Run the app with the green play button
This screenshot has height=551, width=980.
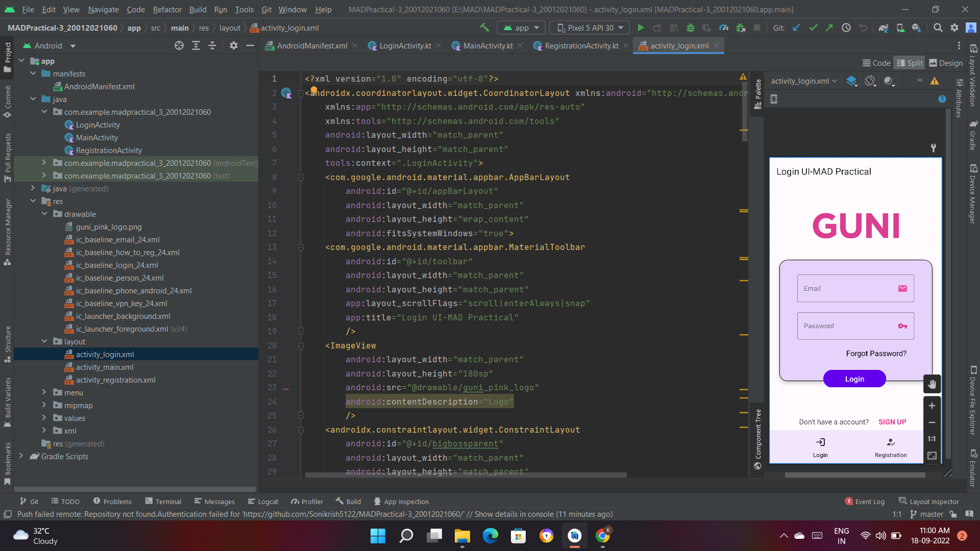[641, 28]
